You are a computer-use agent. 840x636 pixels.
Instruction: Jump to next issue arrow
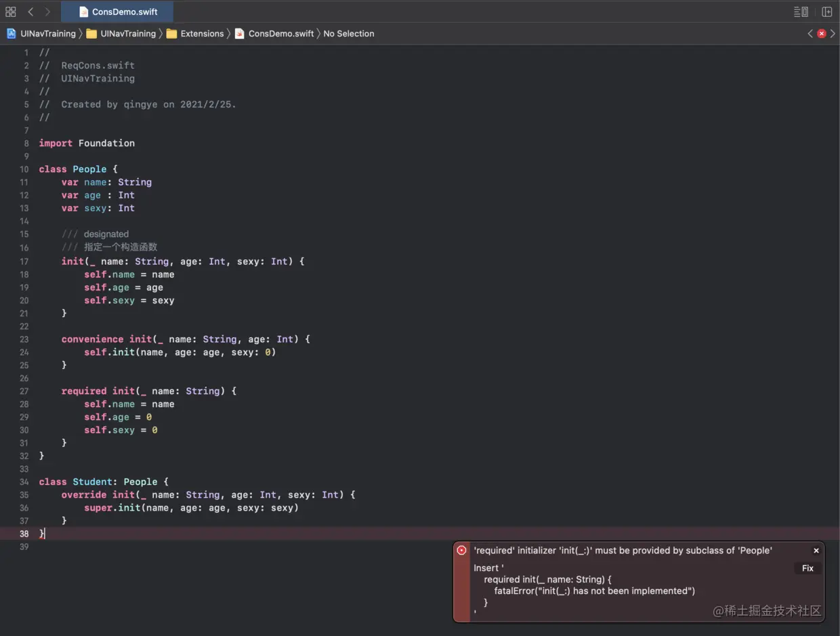833,33
